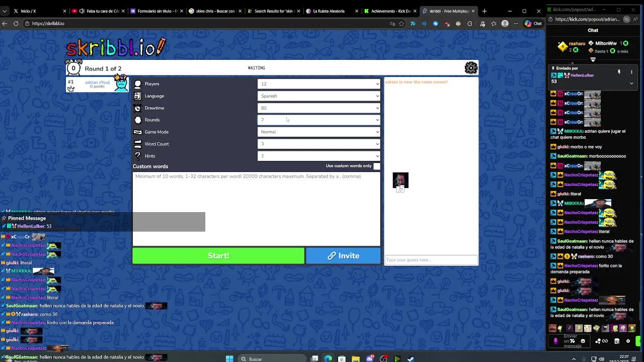This screenshot has height=362, width=644.
Task: Click adrian's player avatar
Action: pyautogui.click(x=121, y=83)
